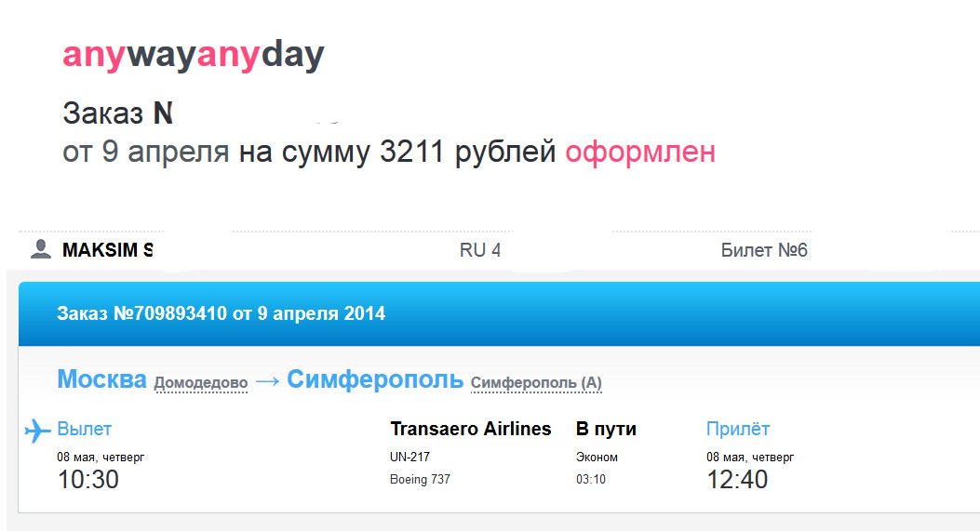This screenshot has width=980, height=531.
Task: Click arrival time 12:40
Action: (737, 480)
